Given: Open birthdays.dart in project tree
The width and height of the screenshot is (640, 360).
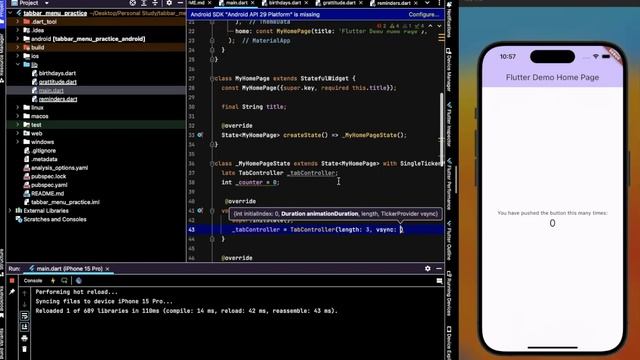Looking at the screenshot, I should coord(57,73).
